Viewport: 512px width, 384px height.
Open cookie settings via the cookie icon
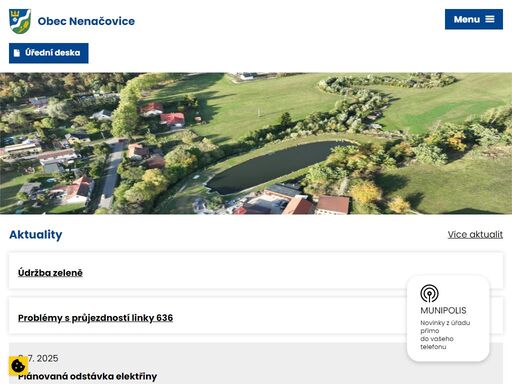(x=18, y=366)
